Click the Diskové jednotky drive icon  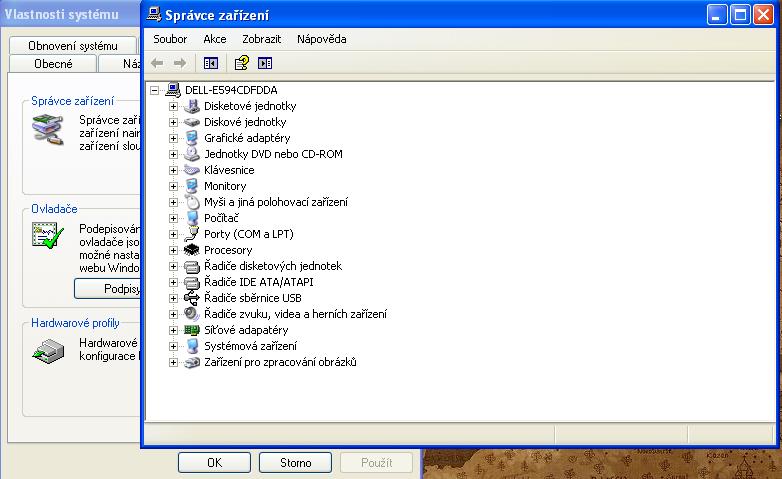pyautogui.click(x=192, y=122)
